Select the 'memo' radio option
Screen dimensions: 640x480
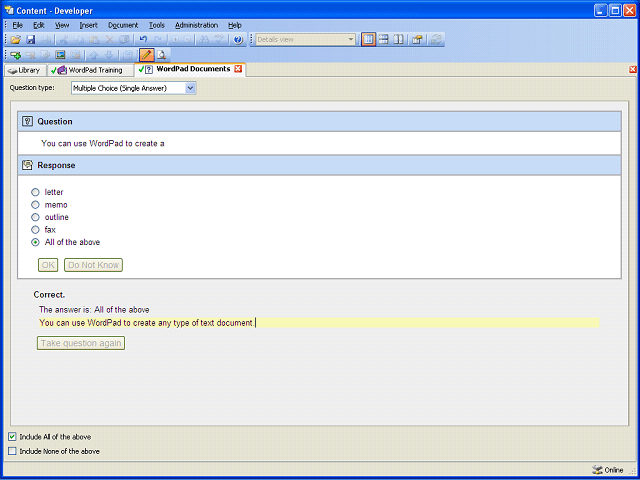pyautogui.click(x=36, y=204)
